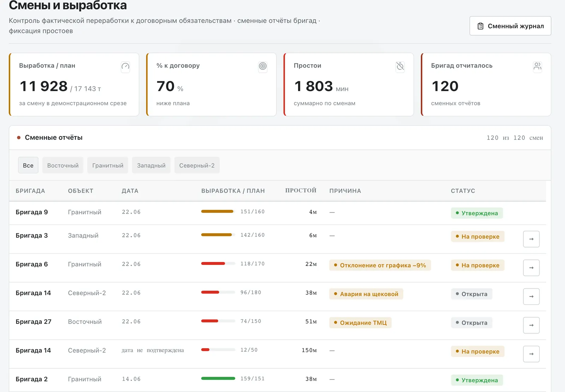Click На проверке status for Бригада 3
The image size is (565, 392).
477,236
